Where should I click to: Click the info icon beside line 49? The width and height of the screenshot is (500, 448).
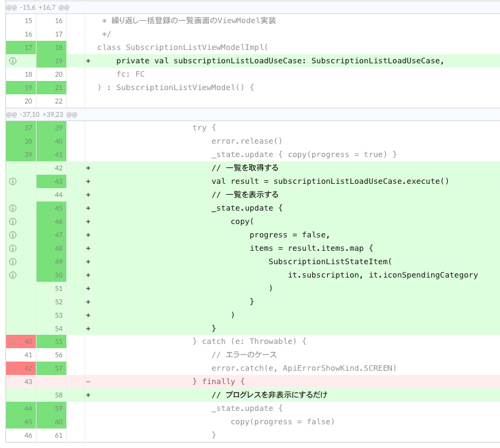pyautogui.click(x=13, y=262)
